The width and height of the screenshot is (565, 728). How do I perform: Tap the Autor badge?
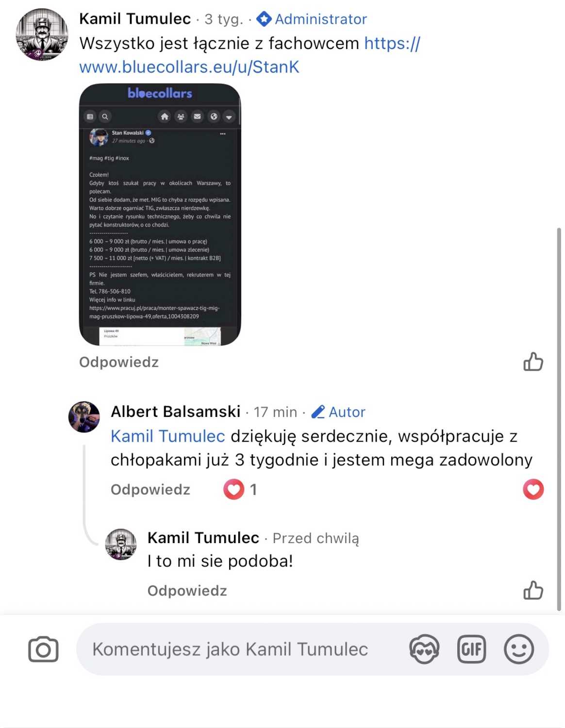coord(338,412)
